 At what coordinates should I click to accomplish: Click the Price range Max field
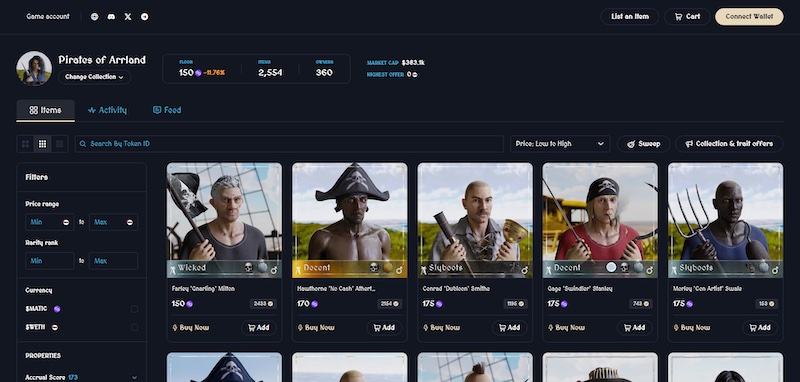(113, 222)
